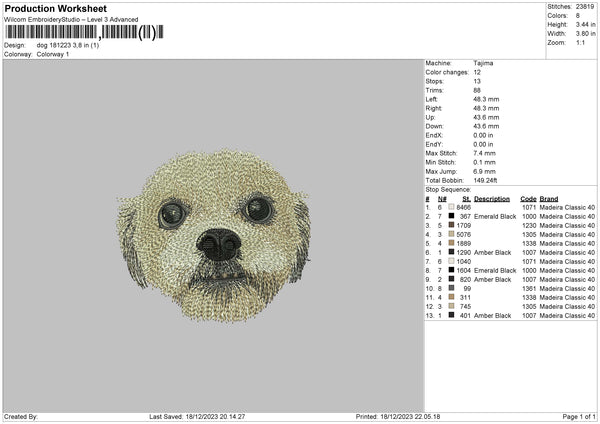Select the color swatch for stop 1

point(452,207)
